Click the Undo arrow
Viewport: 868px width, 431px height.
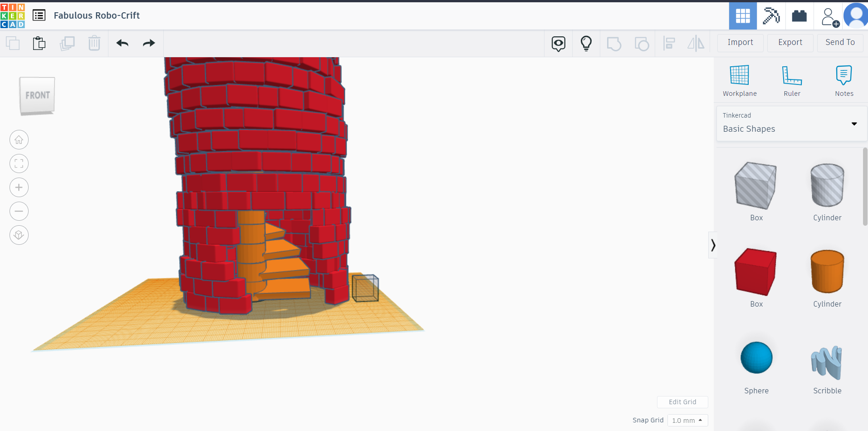[x=122, y=43]
